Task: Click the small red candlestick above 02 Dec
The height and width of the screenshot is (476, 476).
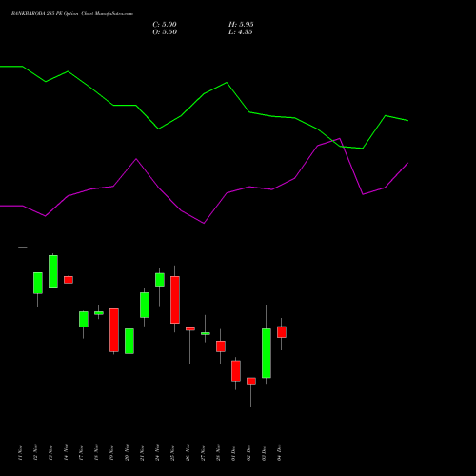Action: 251,381
